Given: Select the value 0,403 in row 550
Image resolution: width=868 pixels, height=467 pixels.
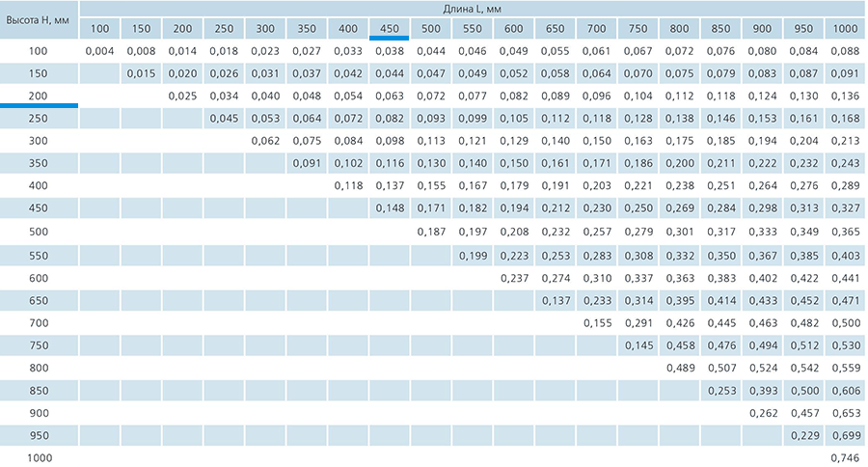Looking at the screenshot, I should point(845,256).
